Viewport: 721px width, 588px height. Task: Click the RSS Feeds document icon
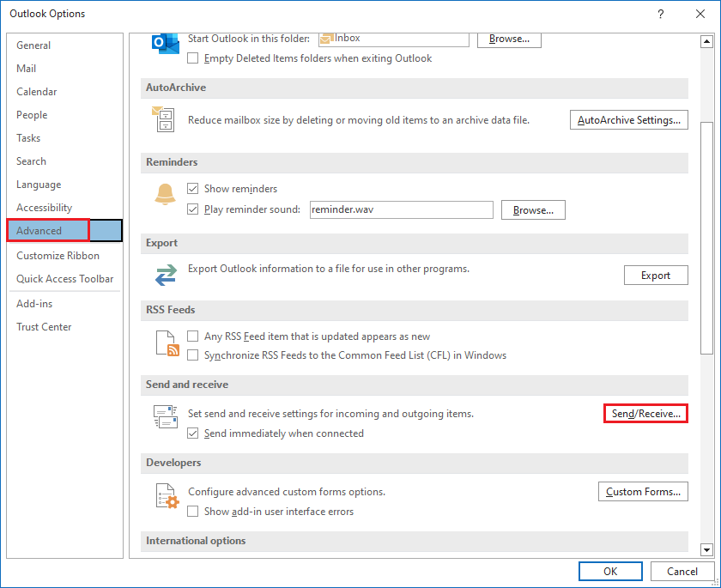pos(167,343)
